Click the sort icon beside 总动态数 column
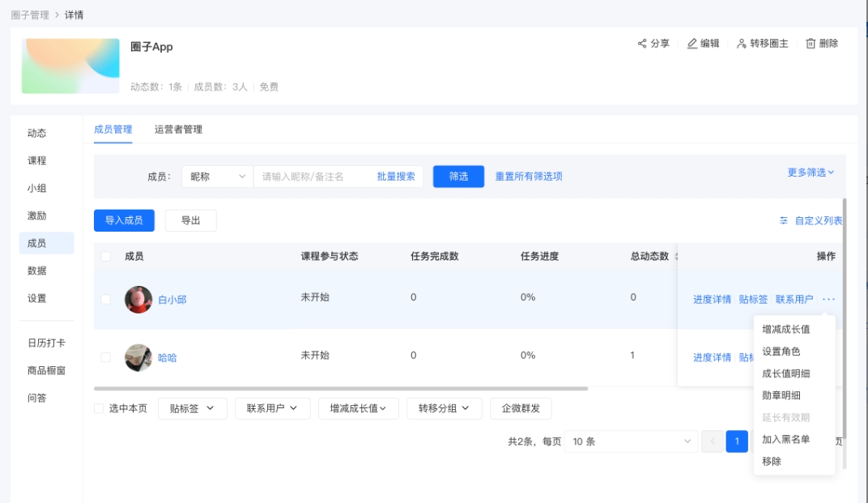868x503 pixels. (x=676, y=254)
